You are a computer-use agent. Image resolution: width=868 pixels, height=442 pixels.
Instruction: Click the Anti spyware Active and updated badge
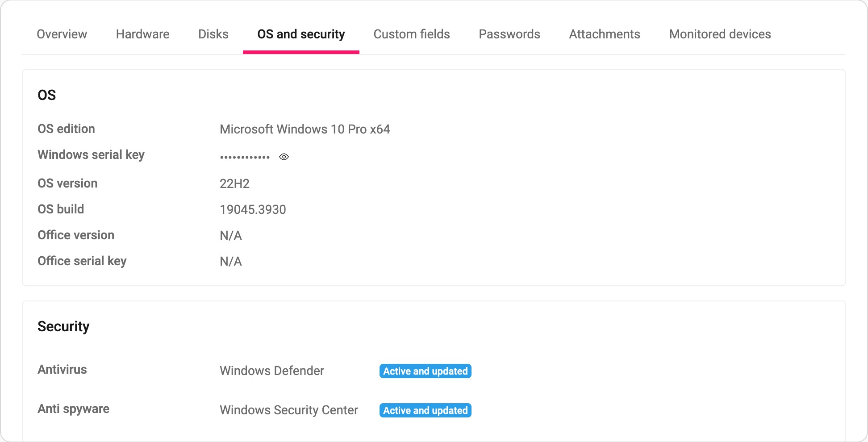coord(426,410)
